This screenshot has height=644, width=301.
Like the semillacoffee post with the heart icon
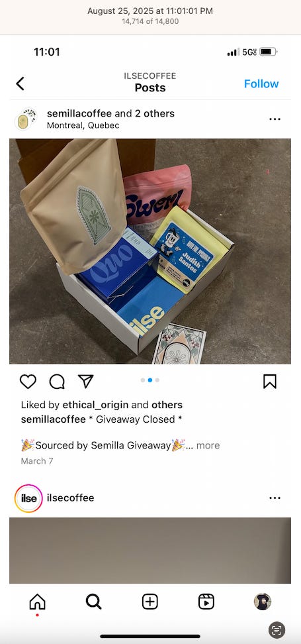28,382
